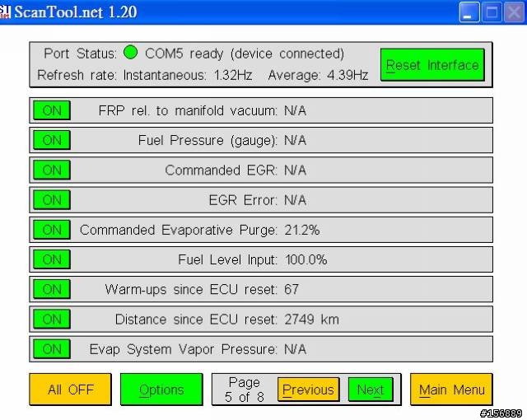Toggle ON button for EGR Error
Image resolution: width=527 pixels, height=420 pixels.
coord(52,200)
